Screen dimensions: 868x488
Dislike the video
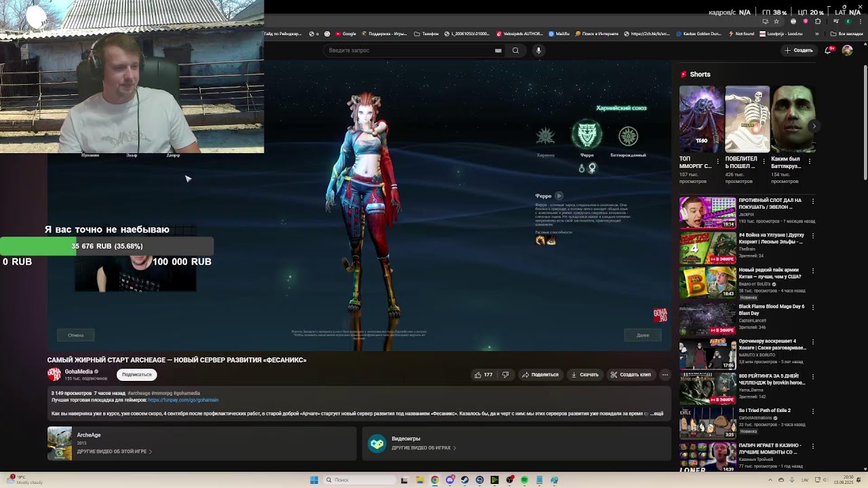505,375
